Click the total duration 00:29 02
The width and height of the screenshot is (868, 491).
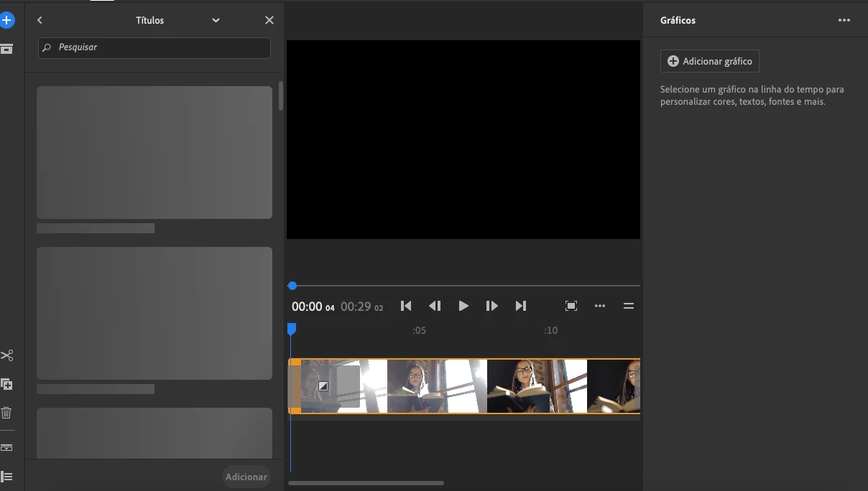tap(361, 307)
